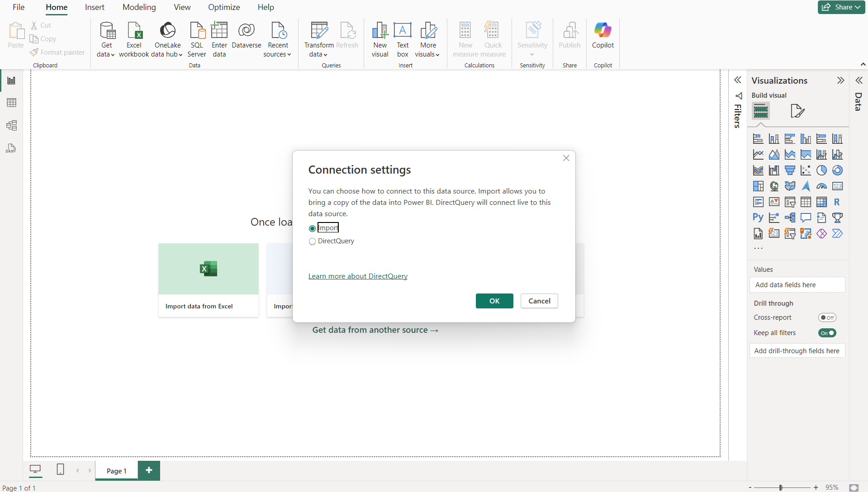Expand Recent sources dropdown
Screen dimensions: 868x492
277,40
